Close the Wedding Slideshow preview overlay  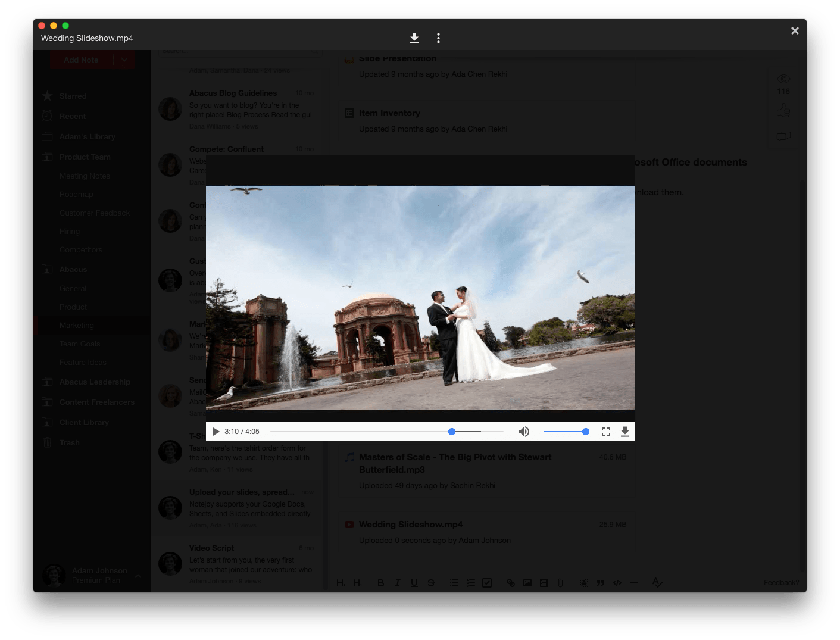[795, 31]
